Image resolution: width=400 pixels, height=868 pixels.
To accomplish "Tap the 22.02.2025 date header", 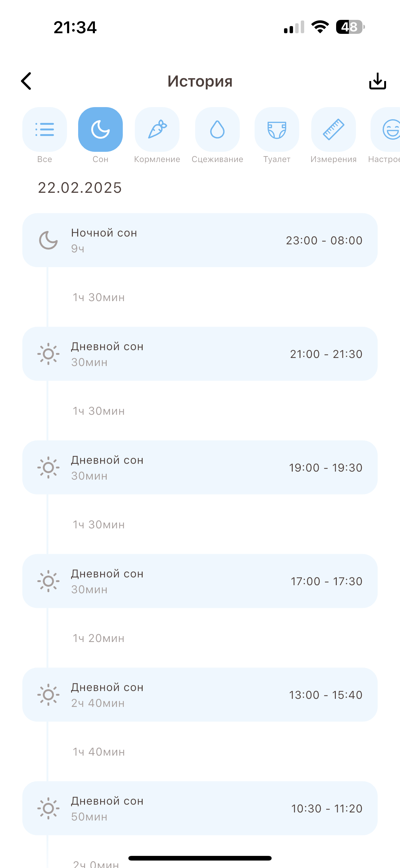I will 80,188.
